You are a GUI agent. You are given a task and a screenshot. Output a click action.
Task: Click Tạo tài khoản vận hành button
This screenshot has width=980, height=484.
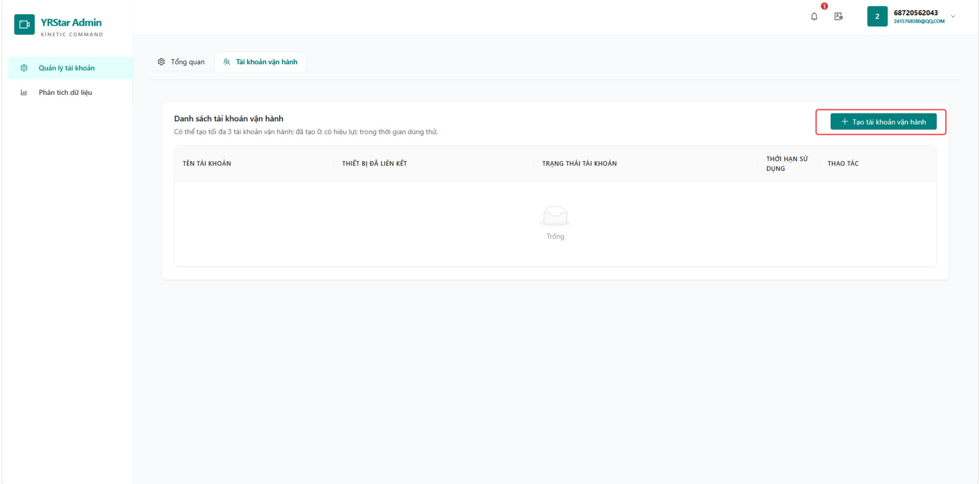pyautogui.click(x=883, y=122)
